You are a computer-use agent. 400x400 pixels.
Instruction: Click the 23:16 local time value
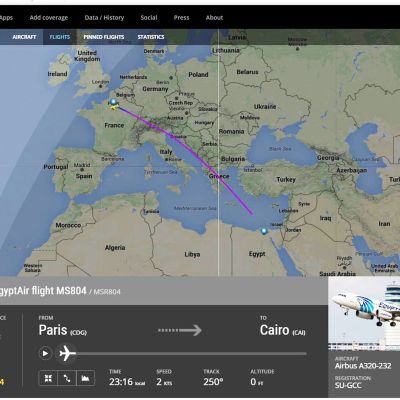click(x=127, y=382)
